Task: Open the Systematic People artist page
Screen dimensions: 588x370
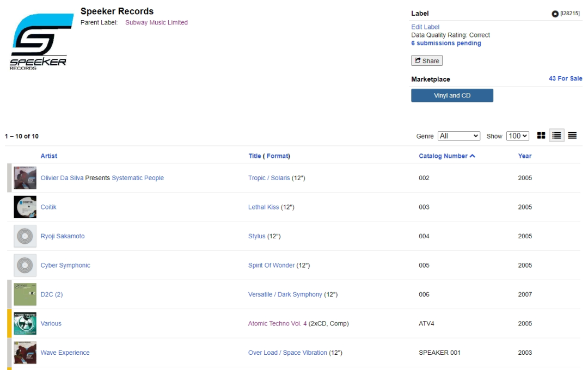Action: tap(138, 178)
